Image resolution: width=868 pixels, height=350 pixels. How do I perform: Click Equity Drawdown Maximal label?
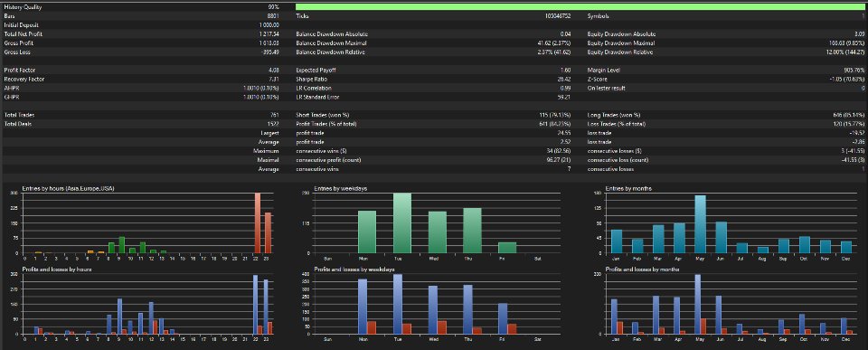[x=620, y=43]
